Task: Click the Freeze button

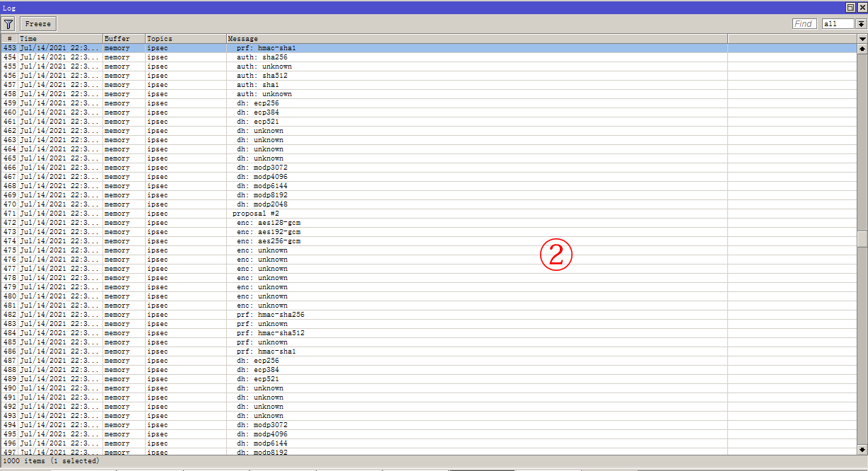Action: tap(37, 23)
